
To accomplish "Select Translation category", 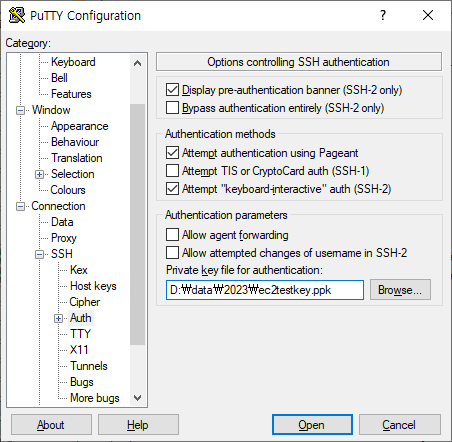I will pyautogui.click(x=77, y=158).
